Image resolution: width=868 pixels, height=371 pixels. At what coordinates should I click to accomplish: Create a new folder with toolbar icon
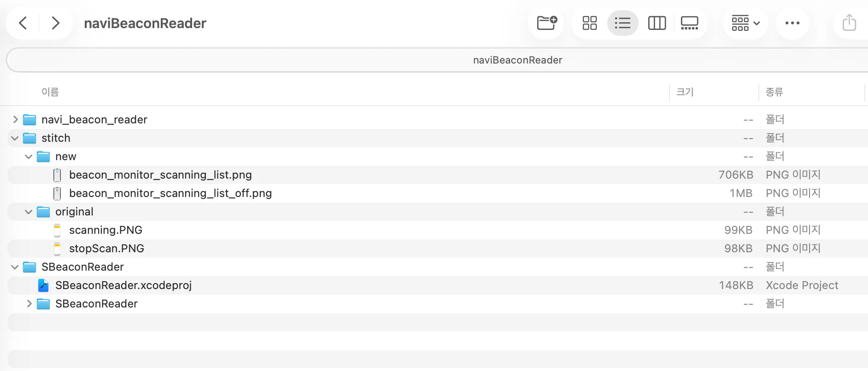[547, 23]
